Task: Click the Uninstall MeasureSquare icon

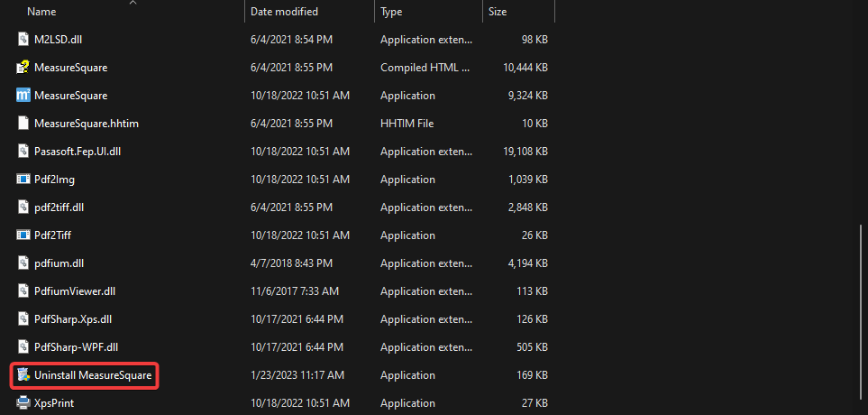Action: tap(24, 375)
